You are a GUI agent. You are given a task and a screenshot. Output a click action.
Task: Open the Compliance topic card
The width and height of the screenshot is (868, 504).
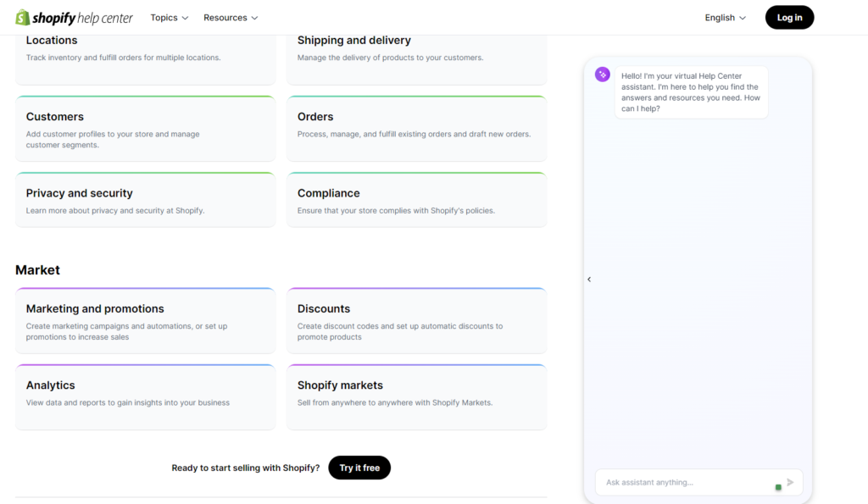point(416,200)
